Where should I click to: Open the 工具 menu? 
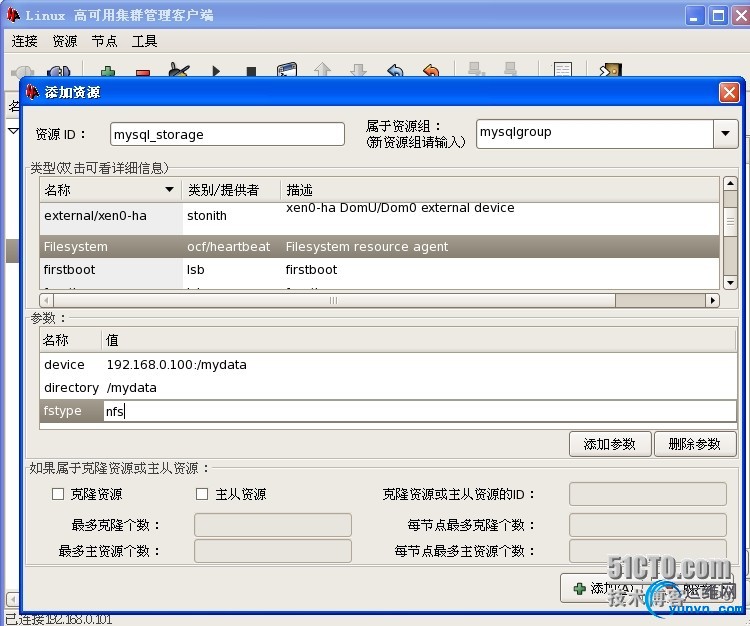[x=144, y=42]
